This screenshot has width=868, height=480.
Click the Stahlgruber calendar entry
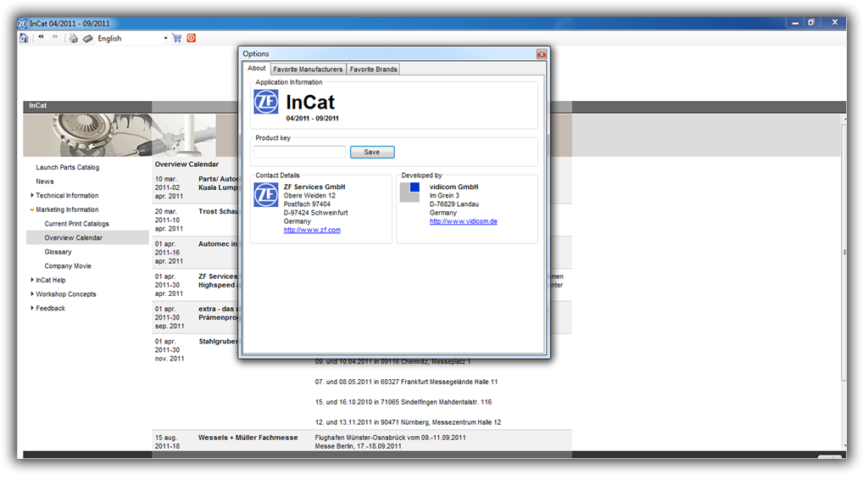pos(218,342)
